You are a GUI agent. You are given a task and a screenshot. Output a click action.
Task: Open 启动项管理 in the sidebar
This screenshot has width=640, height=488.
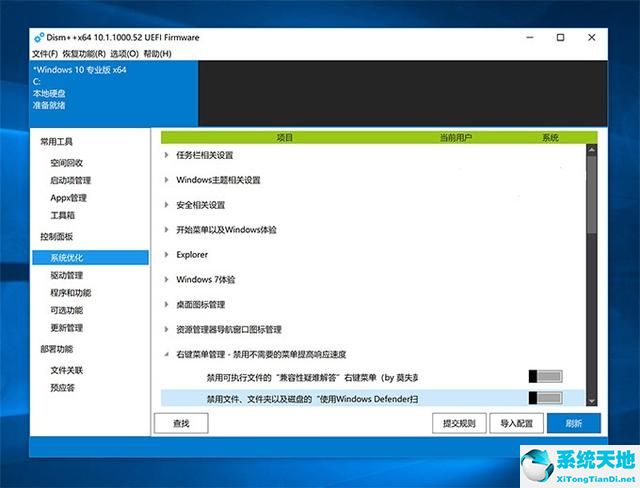[x=71, y=180]
